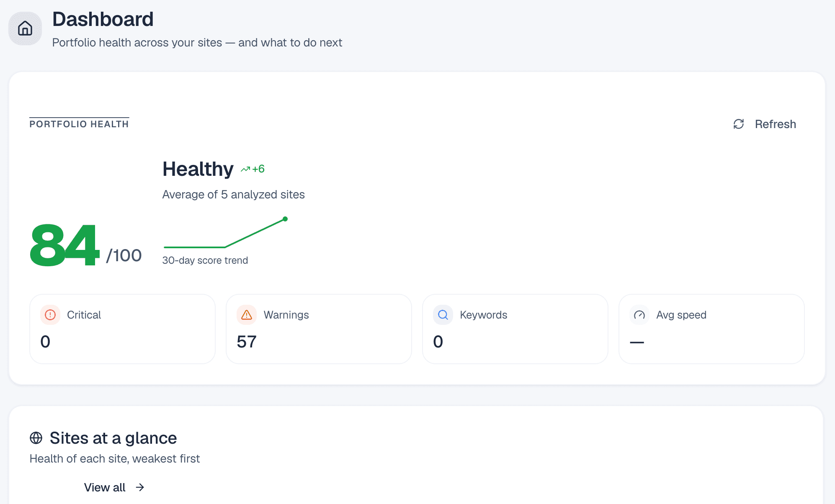Click the Dashboard page title
The width and height of the screenshot is (835, 504).
pyautogui.click(x=103, y=19)
